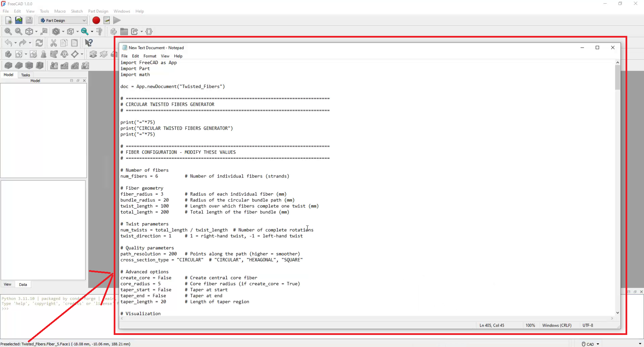Viewport: 644px width, 347px height.
Task: Switch to the Tasks tab
Action: 25,75
